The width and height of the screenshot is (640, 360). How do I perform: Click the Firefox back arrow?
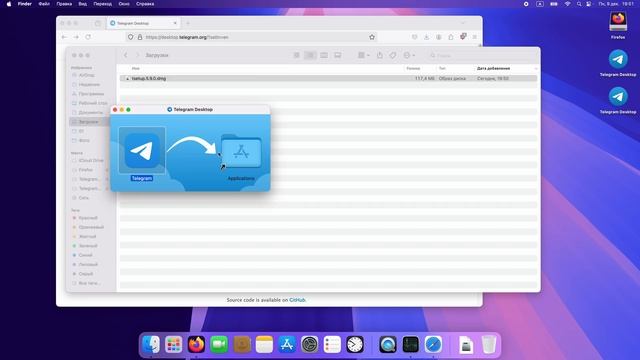[64, 37]
